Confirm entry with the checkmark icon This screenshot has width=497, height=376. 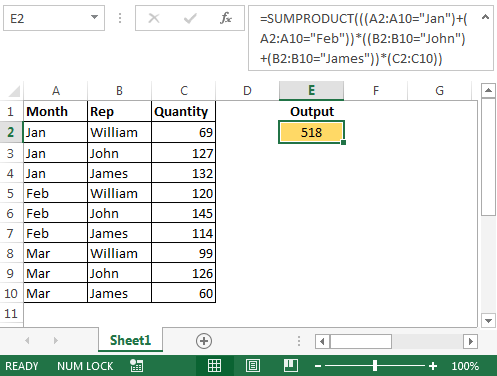click(x=190, y=18)
